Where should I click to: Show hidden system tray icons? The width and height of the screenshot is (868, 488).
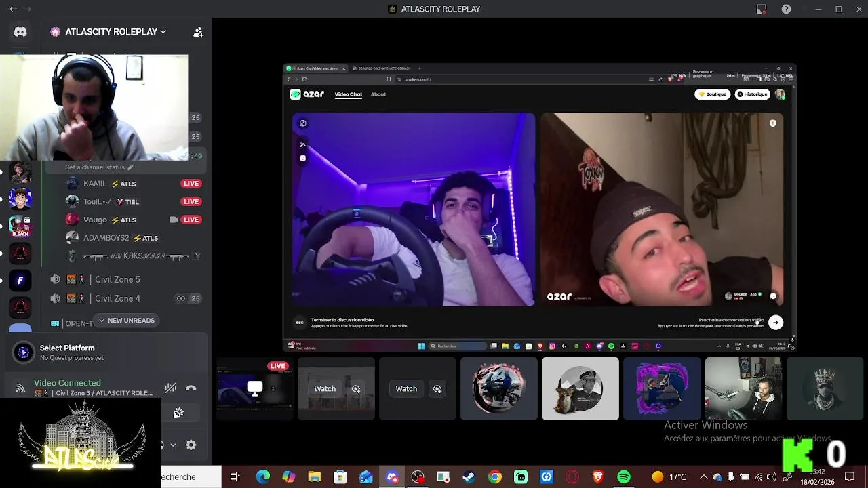coord(703,476)
